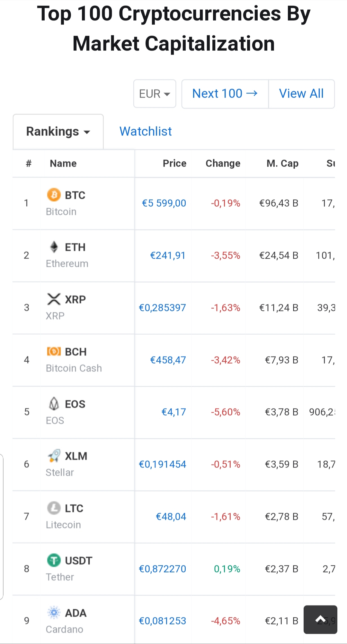Open Bitcoin price link €5 599,00

[x=164, y=203]
